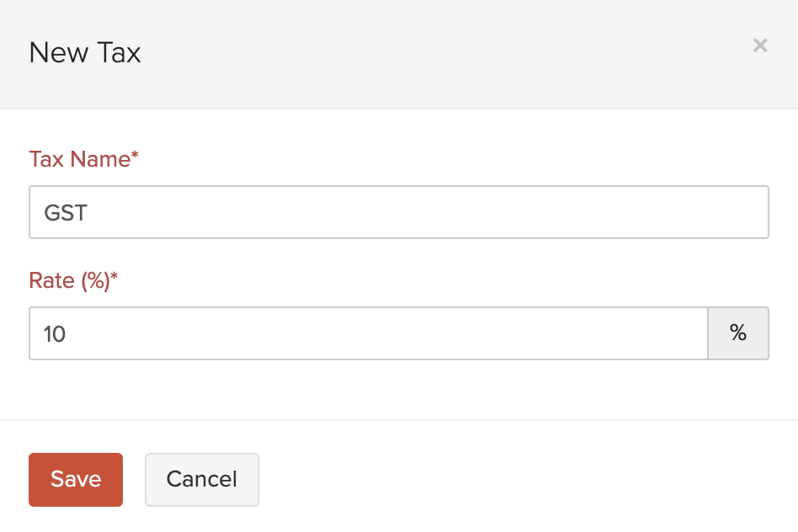The height and width of the screenshot is (532, 798).
Task: Close the New Tax dialog
Action: (x=760, y=45)
